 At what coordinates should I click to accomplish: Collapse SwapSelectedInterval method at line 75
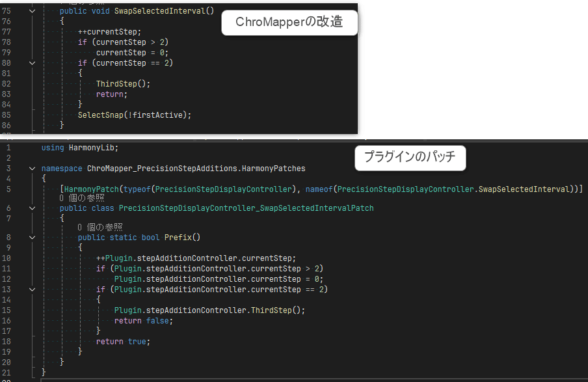click(x=33, y=11)
